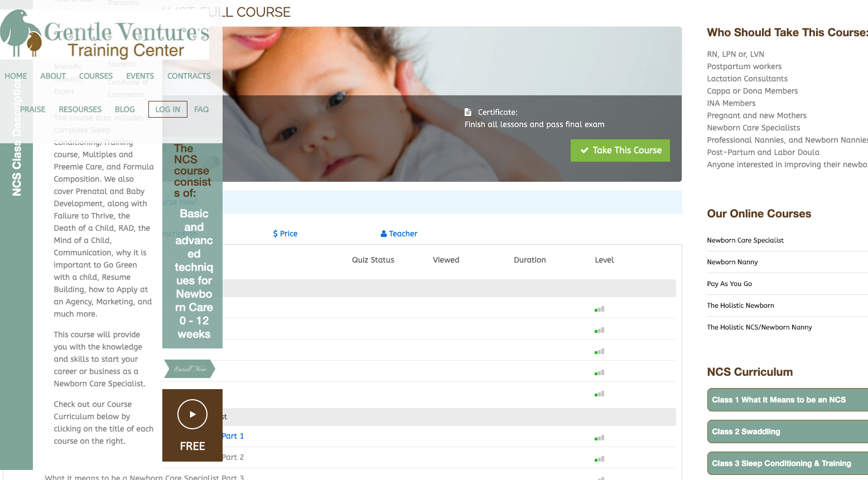Viewport: 868px width, 480px height.
Task: Open the Part 1 lesson link
Action: (233, 436)
